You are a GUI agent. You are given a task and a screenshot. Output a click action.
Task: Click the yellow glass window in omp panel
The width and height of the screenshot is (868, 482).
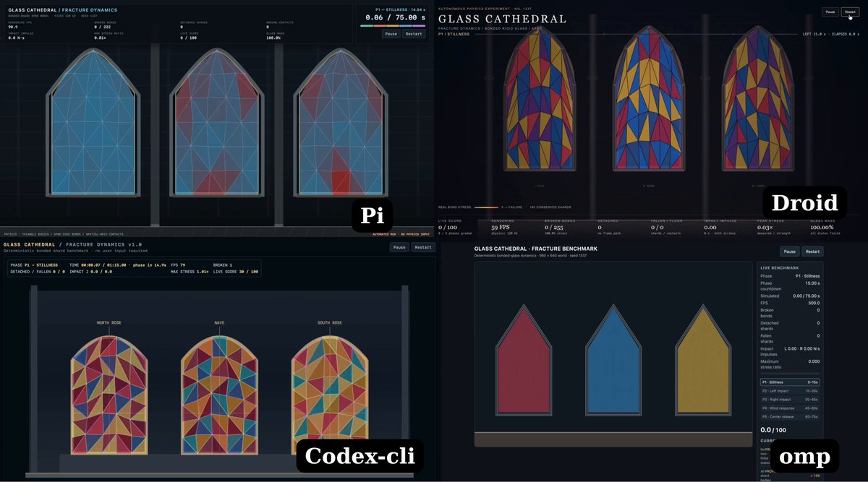click(705, 358)
